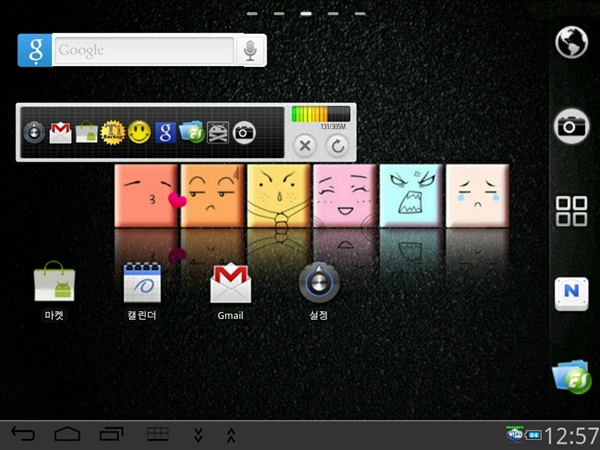Open the blue folder file manager in dock
The image size is (600, 450).
[x=571, y=377]
